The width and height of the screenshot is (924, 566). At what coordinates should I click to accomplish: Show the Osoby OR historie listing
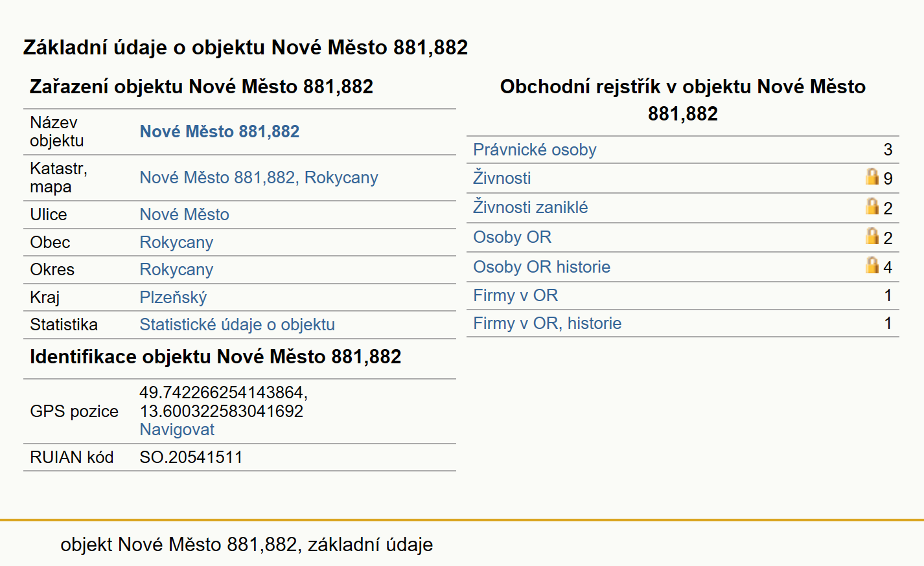(x=542, y=267)
